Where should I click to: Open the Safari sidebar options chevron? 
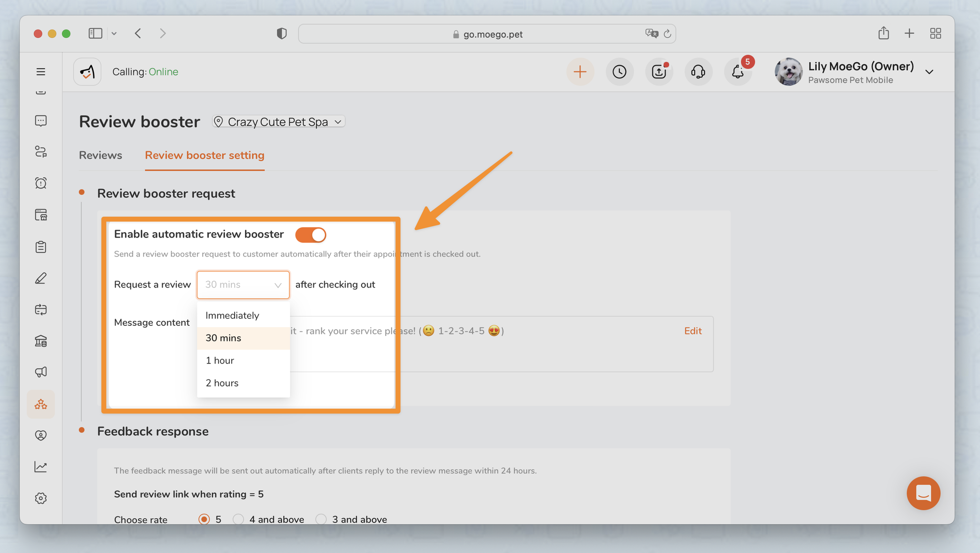click(x=114, y=33)
